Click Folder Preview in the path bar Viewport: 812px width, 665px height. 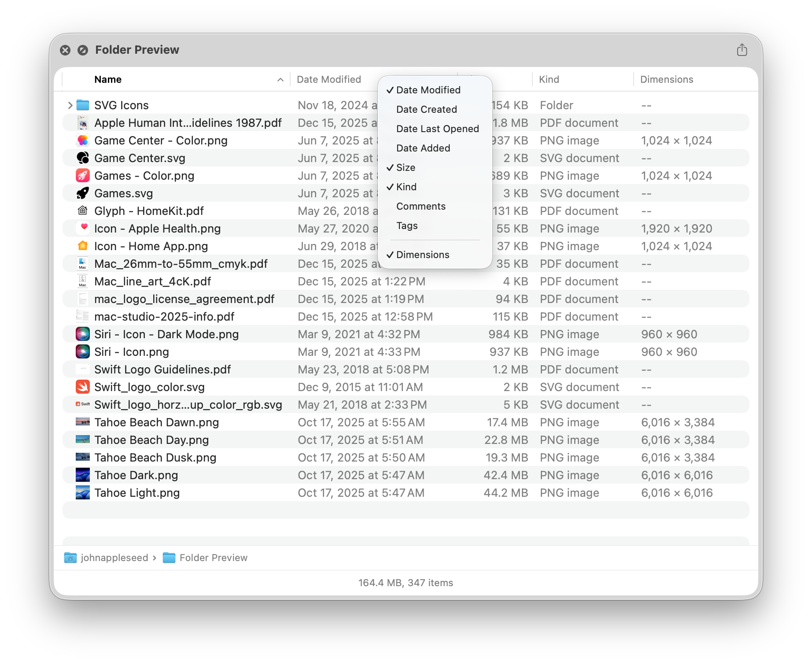(213, 558)
